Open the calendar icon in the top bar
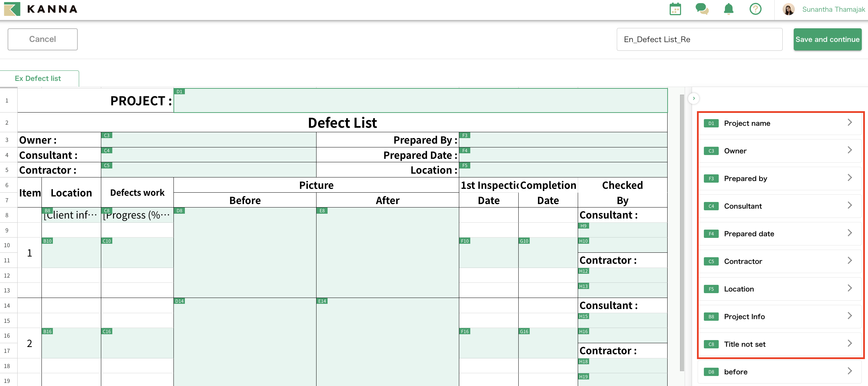Image resolution: width=868 pixels, height=386 pixels. tap(675, 9)
